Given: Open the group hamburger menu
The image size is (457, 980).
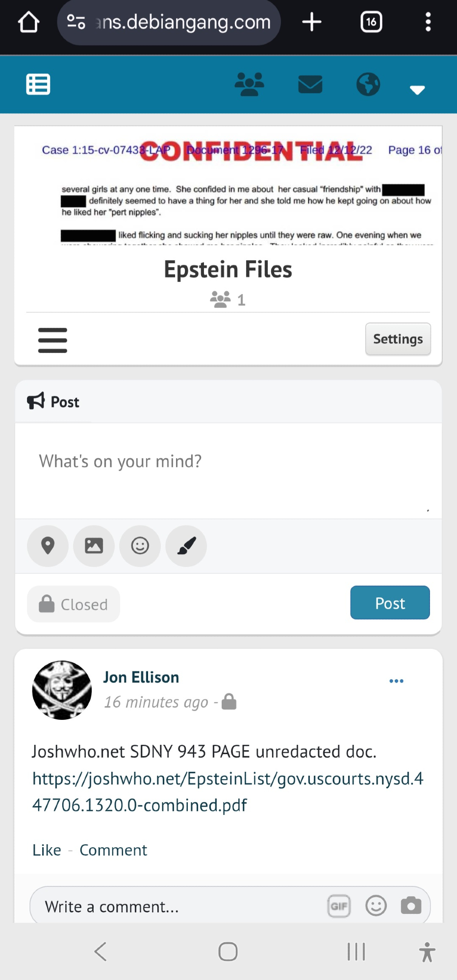Looking at the screenshot, I should pos(52,340).
